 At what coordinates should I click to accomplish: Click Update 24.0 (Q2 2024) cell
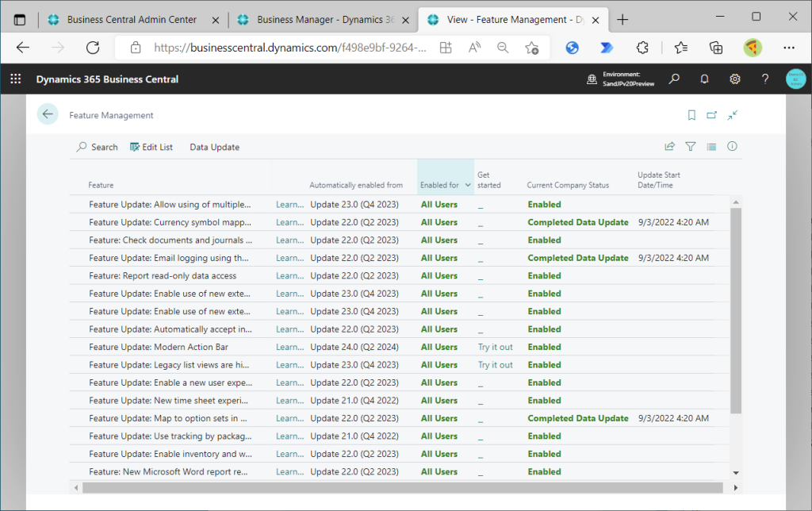tap(354, 347)
